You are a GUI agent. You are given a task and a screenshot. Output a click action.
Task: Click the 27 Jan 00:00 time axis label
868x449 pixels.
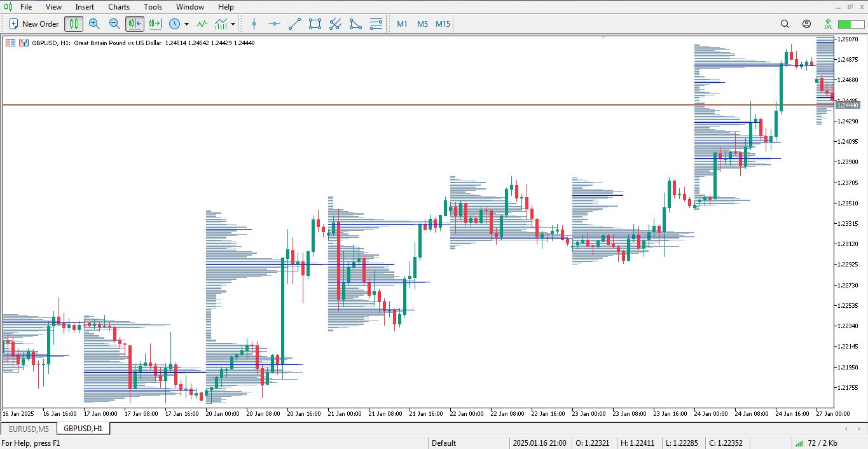[x=833, y=414]
